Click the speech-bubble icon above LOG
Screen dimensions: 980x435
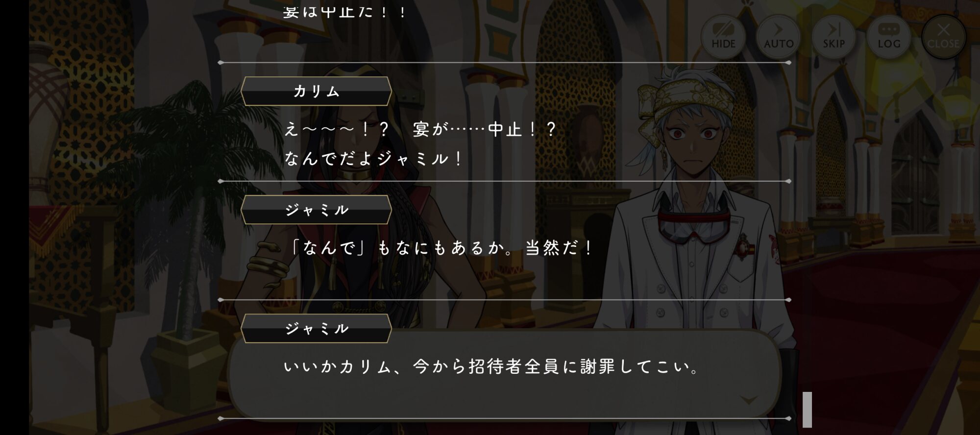click(x=889, y=29)
